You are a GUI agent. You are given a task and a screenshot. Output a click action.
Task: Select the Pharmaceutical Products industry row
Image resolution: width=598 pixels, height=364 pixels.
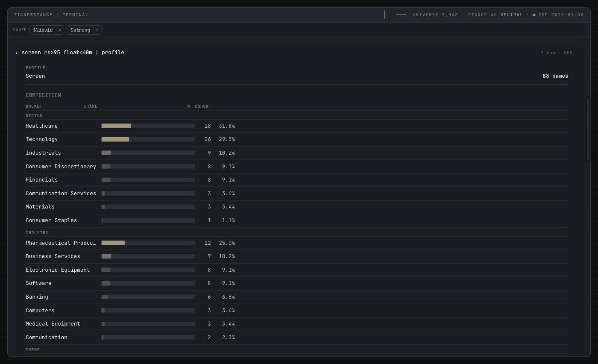click(297, 243)
